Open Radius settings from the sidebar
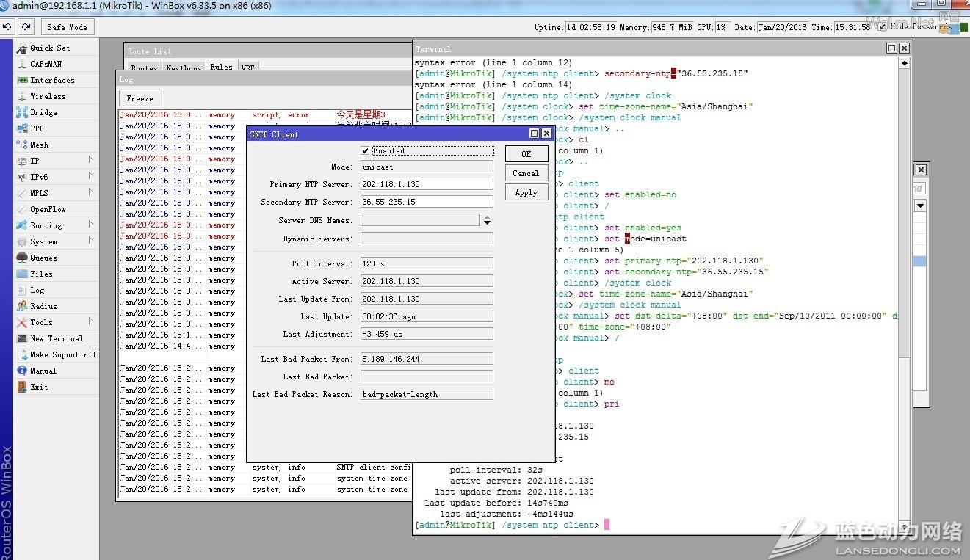970x560 pixels. point(43,306)
